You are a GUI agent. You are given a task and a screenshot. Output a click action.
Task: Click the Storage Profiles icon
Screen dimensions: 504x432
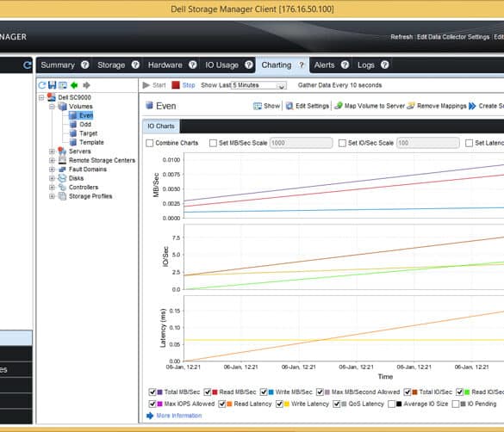[x=62, y=196]
